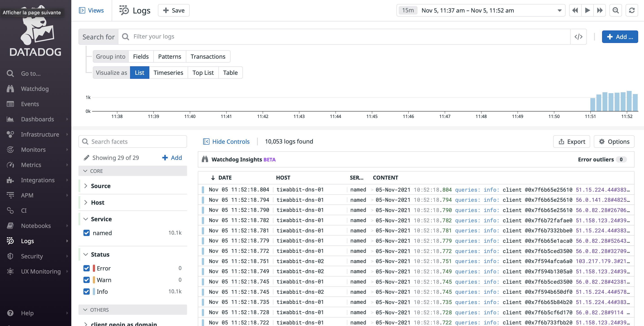The image size is (644, 326).
Task: Expand the Host facet
Action: tap(86, 202)
